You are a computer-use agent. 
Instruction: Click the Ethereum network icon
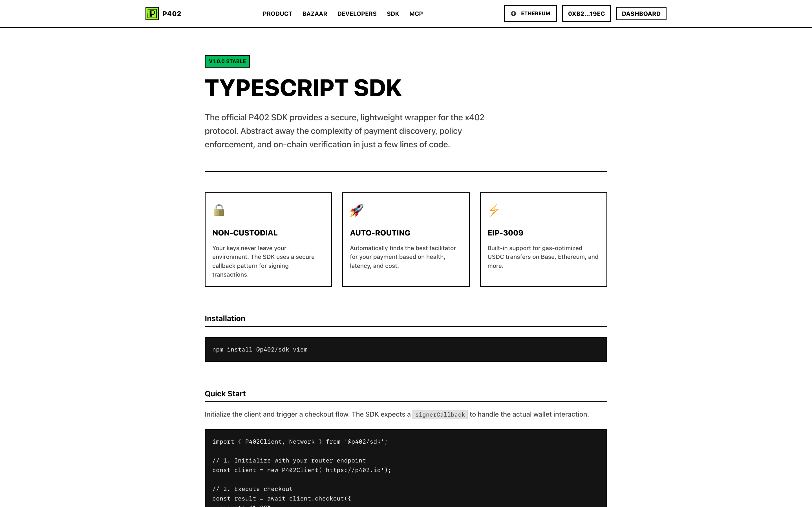click(513, 14)
